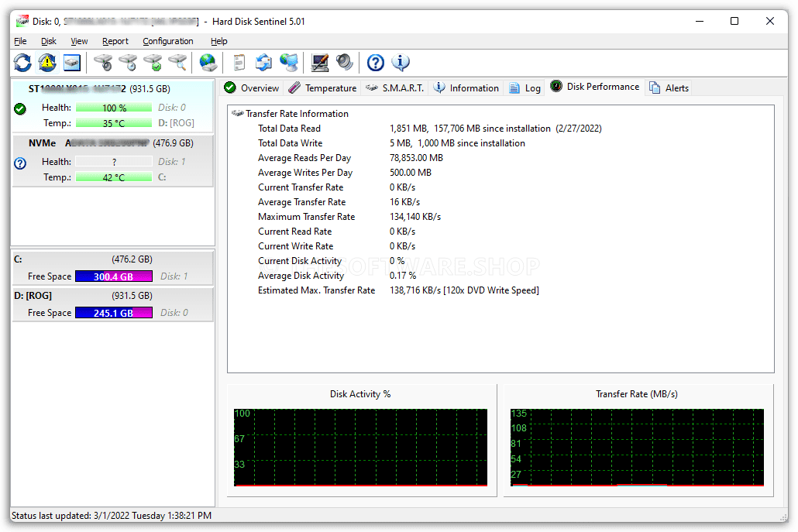Select the 931.5 GB ST1000 disk entry
The width and height of the screenshot is (798, 532).
(x=113, y=105)
